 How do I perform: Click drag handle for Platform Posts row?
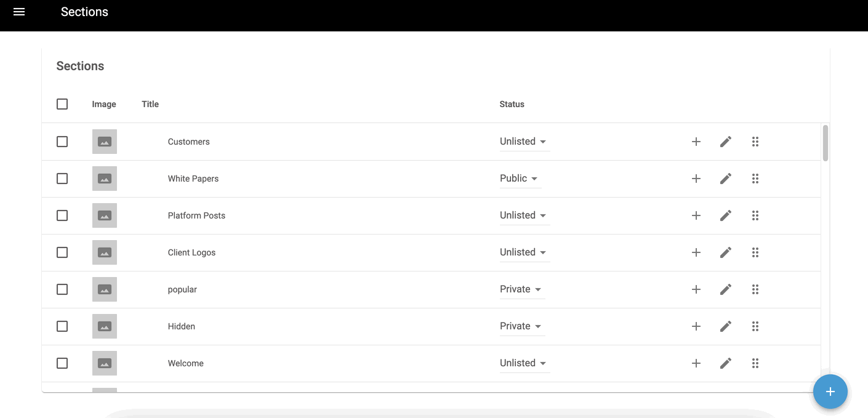coord(755,215)
